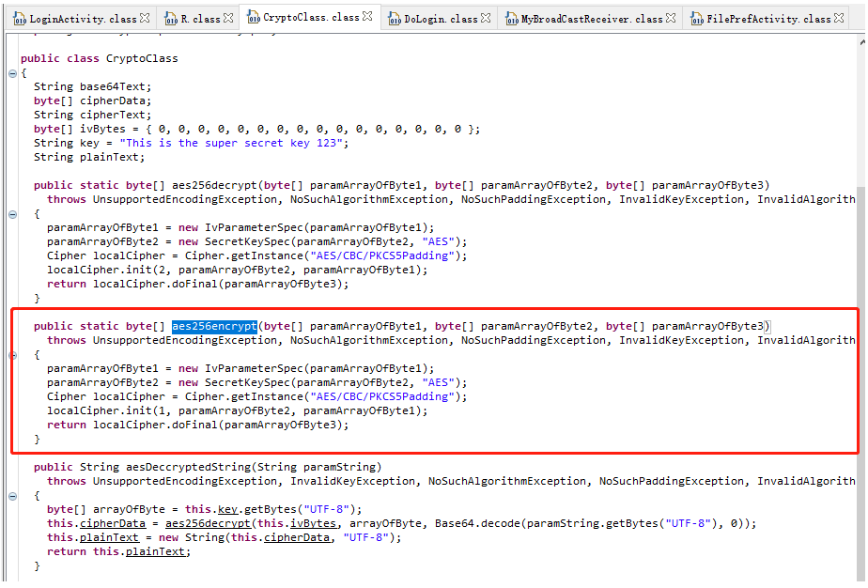Collapse the aesDecryptedString method body
This screenshot has width=868, height=588.
click(x=11, y=495)
